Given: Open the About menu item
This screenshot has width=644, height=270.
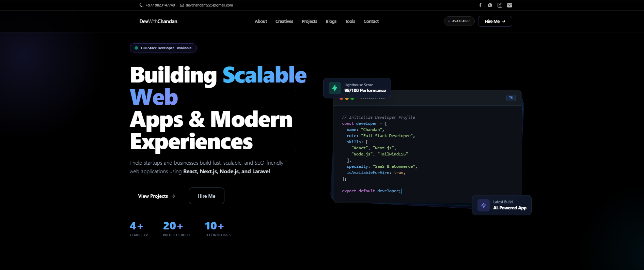Looking at the screenshot, I should pos(261,21).
